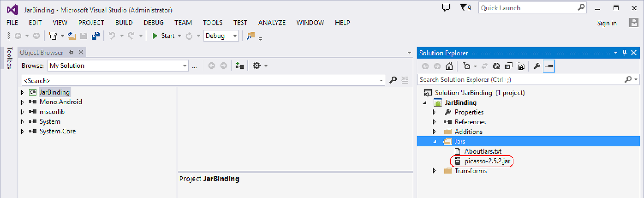Expand the Additions folder

(x=434, y=132)
